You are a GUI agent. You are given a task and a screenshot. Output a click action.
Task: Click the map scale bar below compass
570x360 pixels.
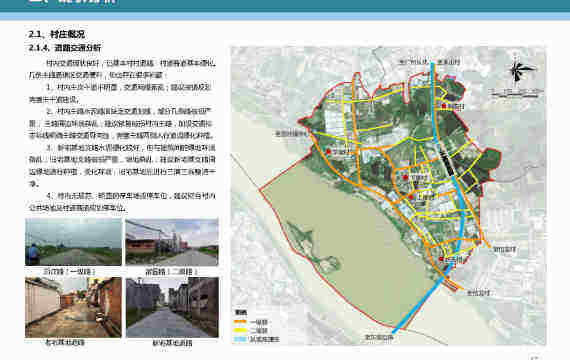click(517, 93)
